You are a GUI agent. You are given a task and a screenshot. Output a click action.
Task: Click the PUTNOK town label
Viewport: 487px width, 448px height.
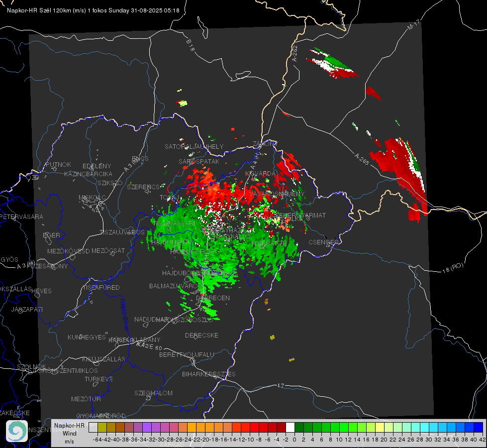pyautogui.click(x=59, y=164)
